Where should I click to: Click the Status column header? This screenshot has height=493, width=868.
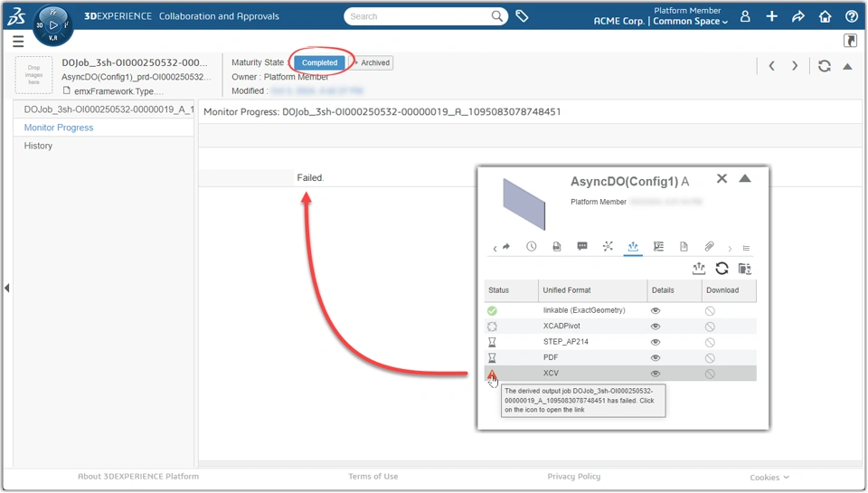(511, 290)
